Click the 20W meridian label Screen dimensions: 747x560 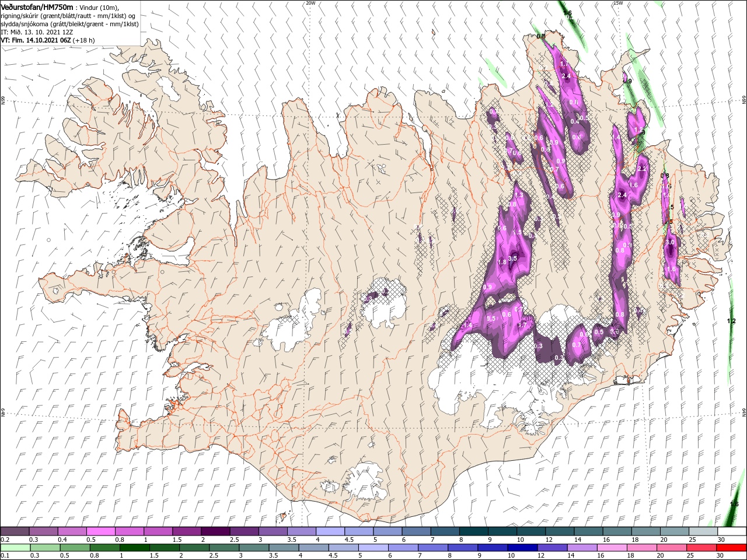coord(310,3)
